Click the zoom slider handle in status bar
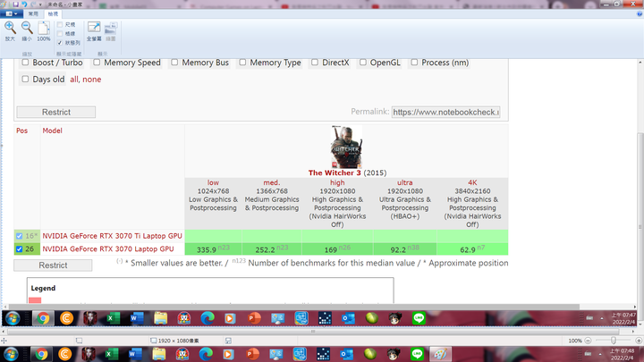This screenshot has height=362, width=644. pyautogui.click(x=614, y=341)
